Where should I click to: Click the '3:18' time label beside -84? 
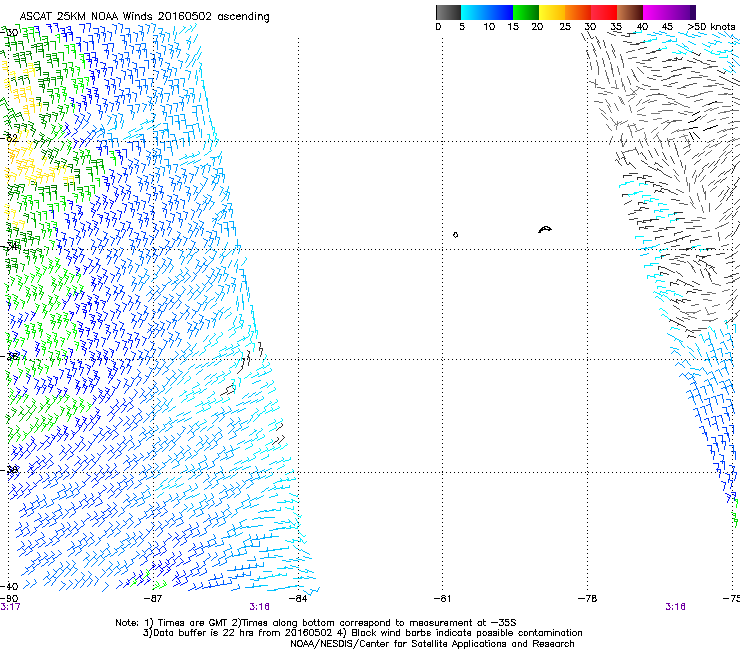[x=260, y=607]
